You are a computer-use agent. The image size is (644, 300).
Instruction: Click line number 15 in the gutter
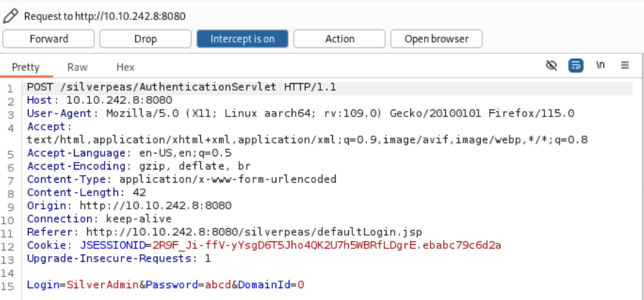click(7, 287)
